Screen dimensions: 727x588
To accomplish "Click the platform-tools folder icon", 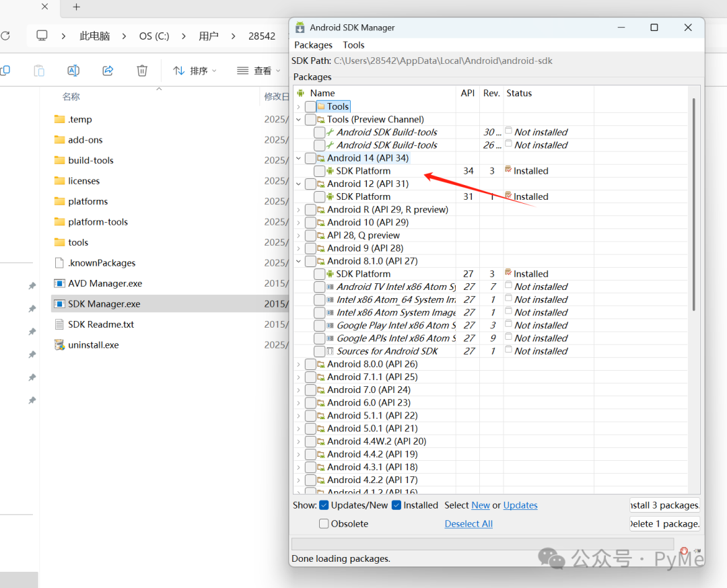I will (59, 221).
